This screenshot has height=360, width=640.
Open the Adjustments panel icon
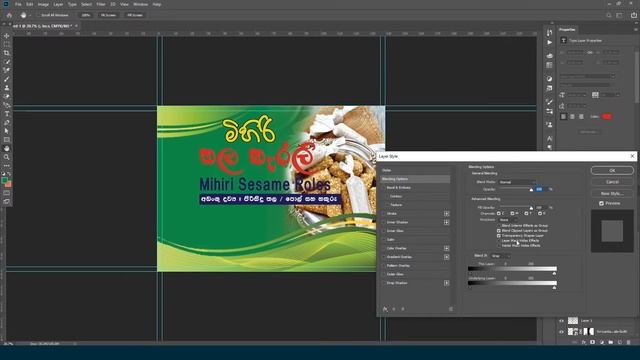[549, 78]
